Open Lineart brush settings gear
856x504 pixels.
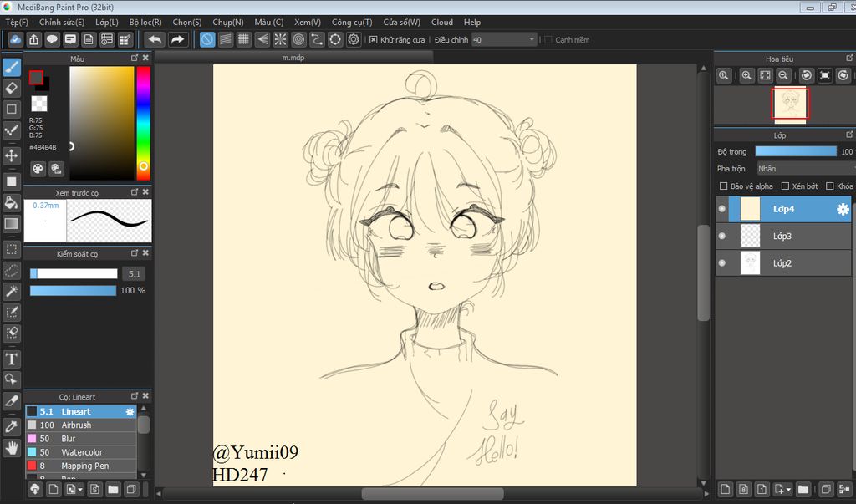[130, 412]
